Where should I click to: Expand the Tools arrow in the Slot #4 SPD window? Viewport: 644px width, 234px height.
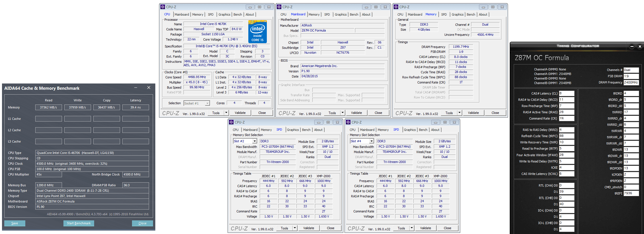click(x=412, y=228)
